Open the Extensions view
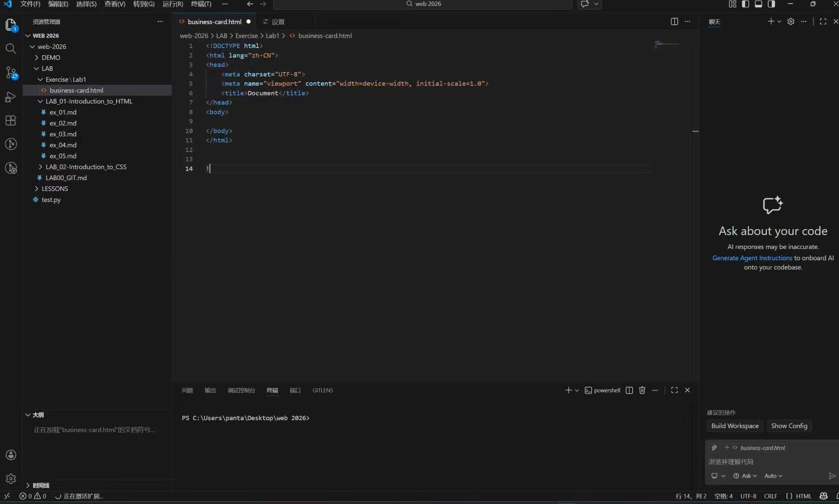839x504 pixels. pos(11,120)
